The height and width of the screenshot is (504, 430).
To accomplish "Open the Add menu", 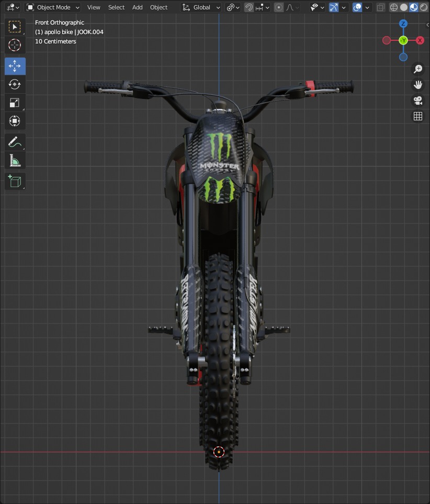I will click(137, 7).
